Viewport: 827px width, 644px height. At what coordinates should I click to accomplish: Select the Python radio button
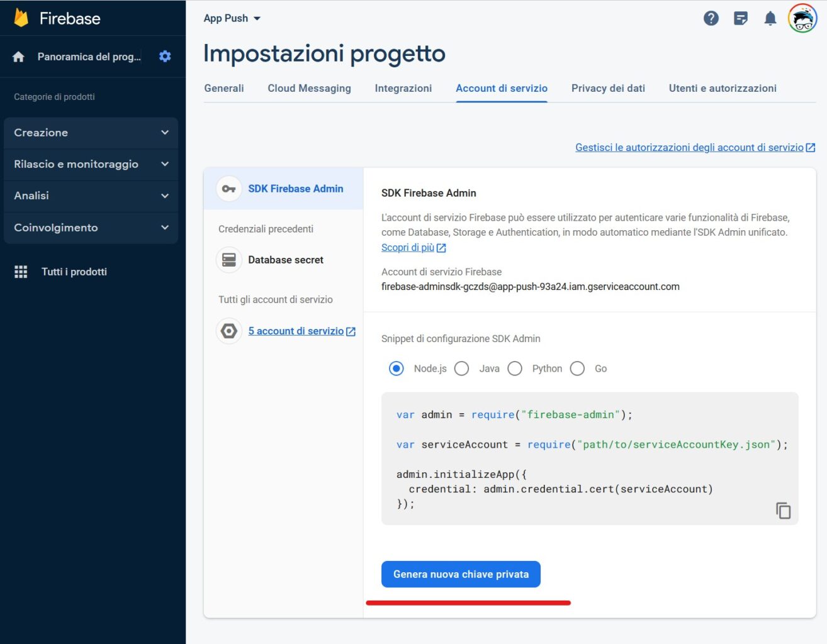click(515, 369)
